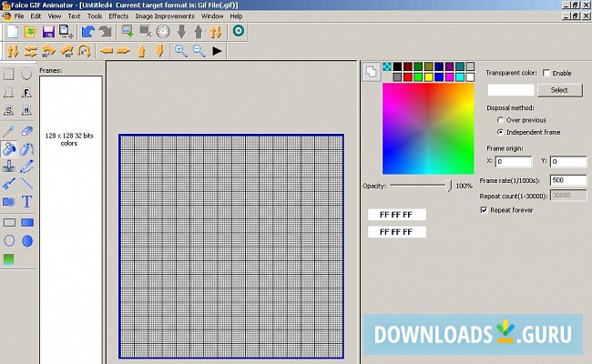Select Over previous disposal method
Screen dimensions: 592x364
point(500,120)
